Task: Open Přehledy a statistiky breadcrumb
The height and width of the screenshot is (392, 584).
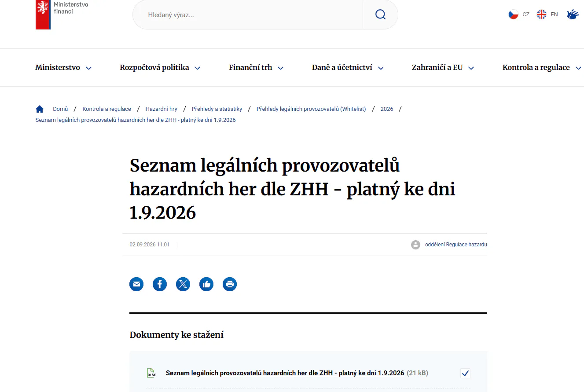Action: pyautogui.click(x=217, y=109)
